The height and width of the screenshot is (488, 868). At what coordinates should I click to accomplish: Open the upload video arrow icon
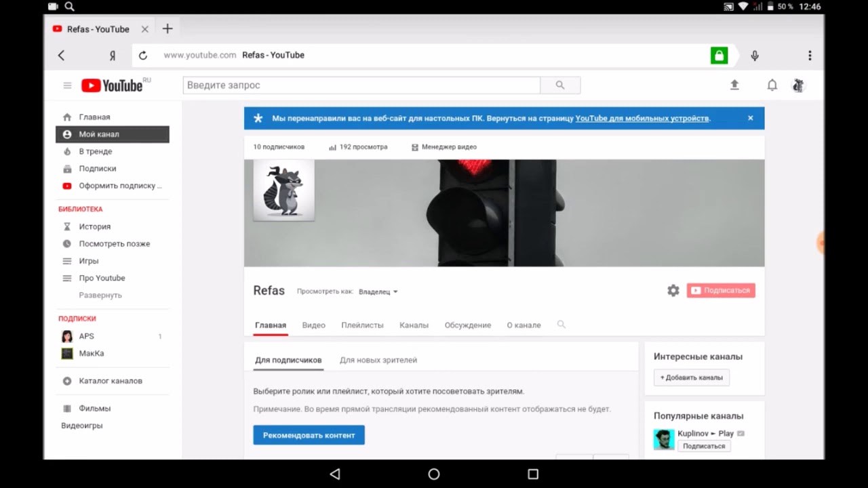[x=734, y=85]
